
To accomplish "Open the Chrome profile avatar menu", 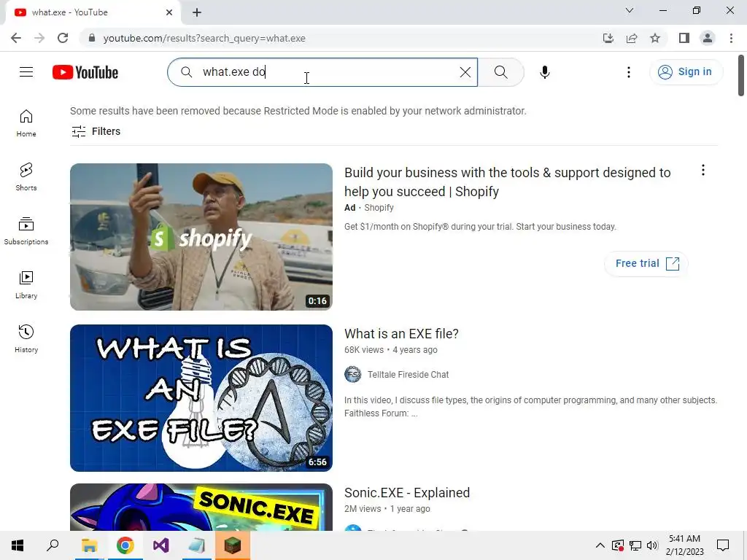I will 708,38.
